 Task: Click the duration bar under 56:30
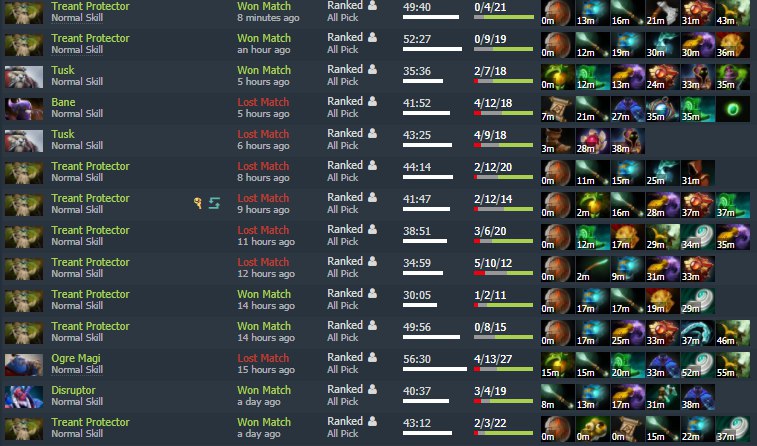[435, 369]
